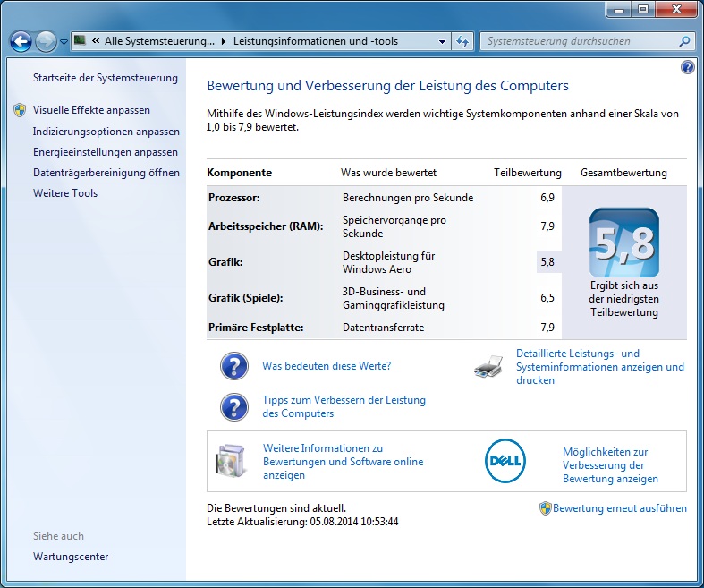
Task: Click the question icon beside Was bedeuten diese Werte
Action: pos(233,366)
